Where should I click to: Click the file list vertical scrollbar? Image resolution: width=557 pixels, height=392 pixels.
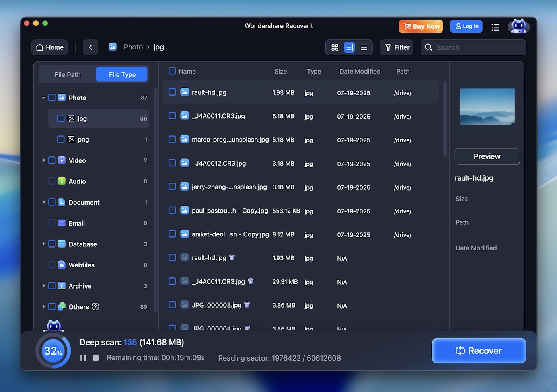point(445,119)
